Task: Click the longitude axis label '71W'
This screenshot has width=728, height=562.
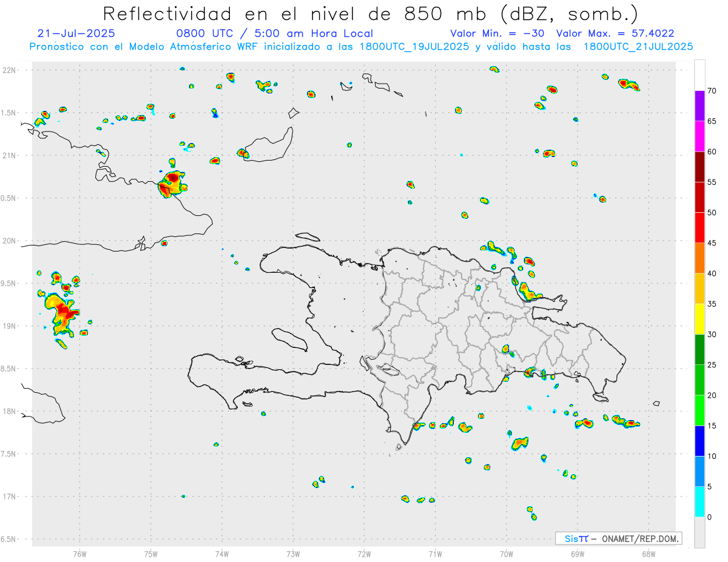Action: pyautogui.click(x=435, y=553)
